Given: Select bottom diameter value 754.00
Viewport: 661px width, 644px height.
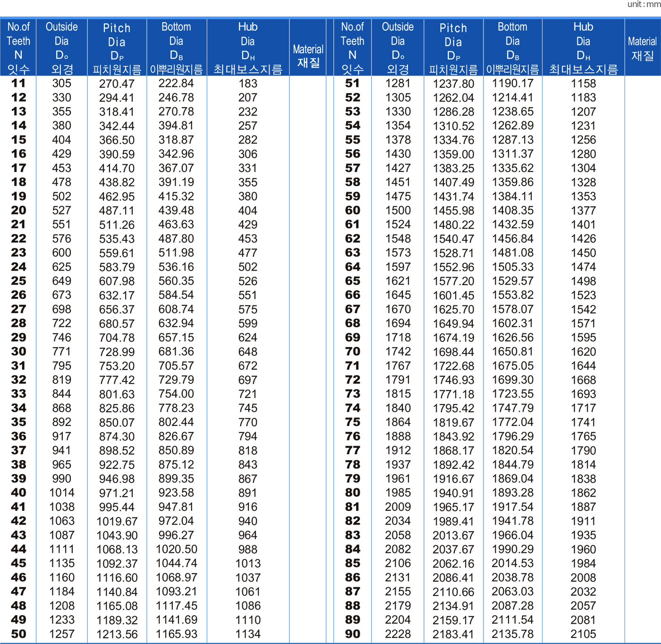Looking at the screenshot, I should coord(177,394).
